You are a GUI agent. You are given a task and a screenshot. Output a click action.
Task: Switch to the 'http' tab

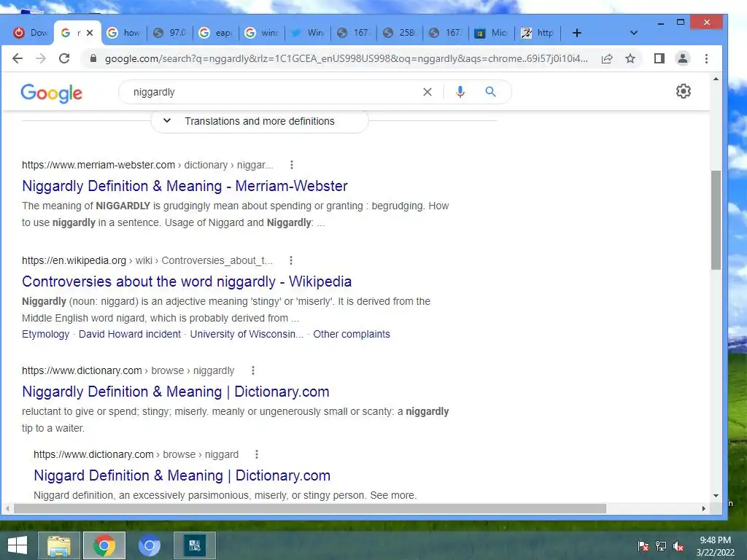[x=538, y=33]
